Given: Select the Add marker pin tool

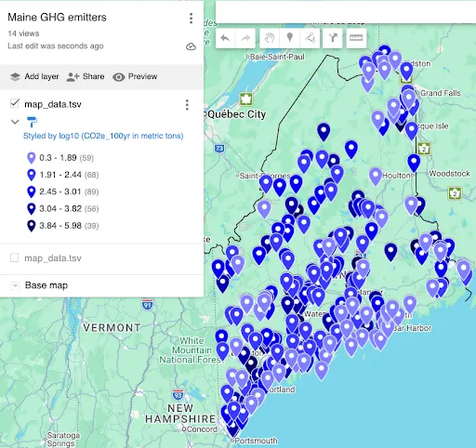Looking at the screenshot, I should [x=290, y=38].
